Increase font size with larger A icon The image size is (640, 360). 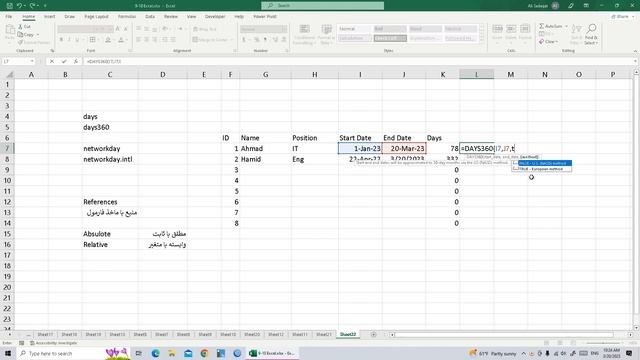(x=118, y=29)
